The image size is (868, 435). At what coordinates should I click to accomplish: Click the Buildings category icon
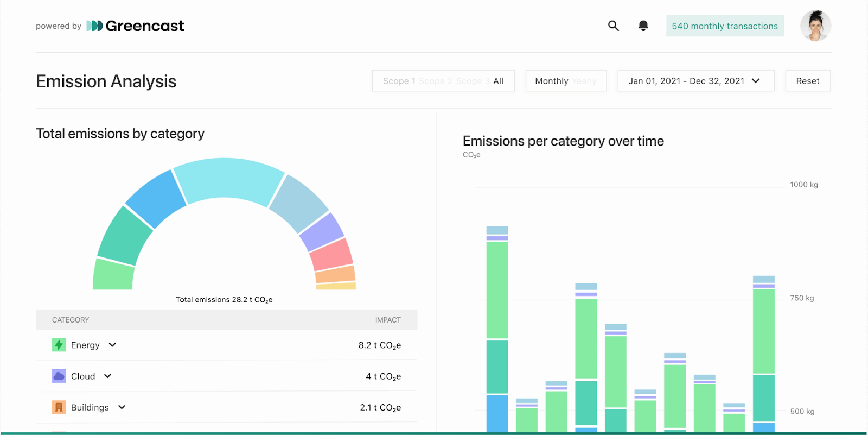(59, 407)
